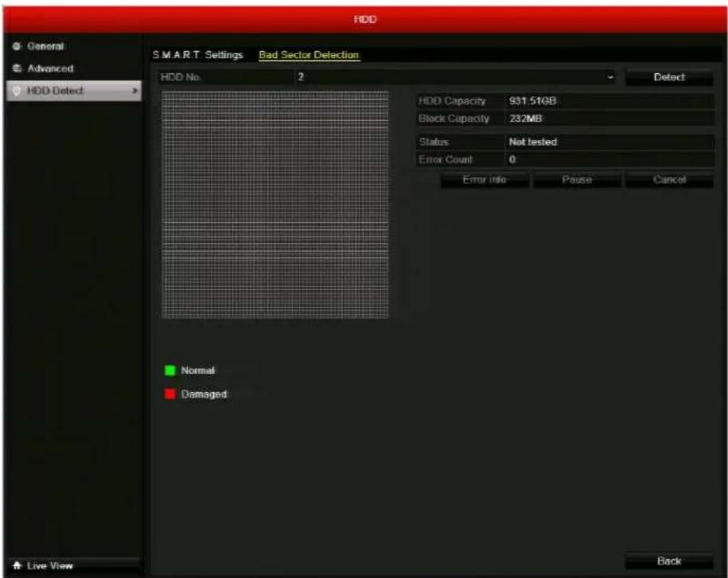The height and width of the screenshot is (578, 728).
Task: Click the Error Count label
Action: click(446, 159)
